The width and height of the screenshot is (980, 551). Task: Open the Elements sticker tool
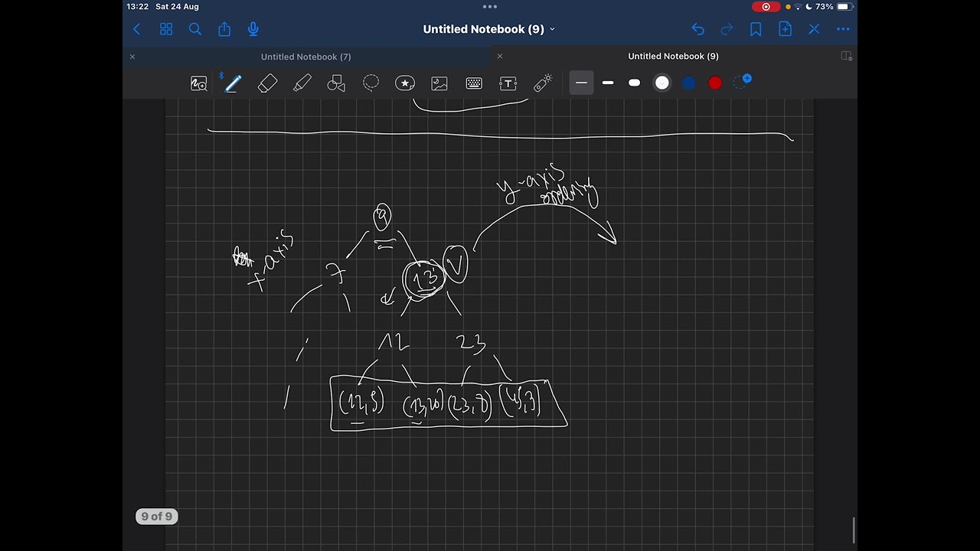[x=405, y=83]
